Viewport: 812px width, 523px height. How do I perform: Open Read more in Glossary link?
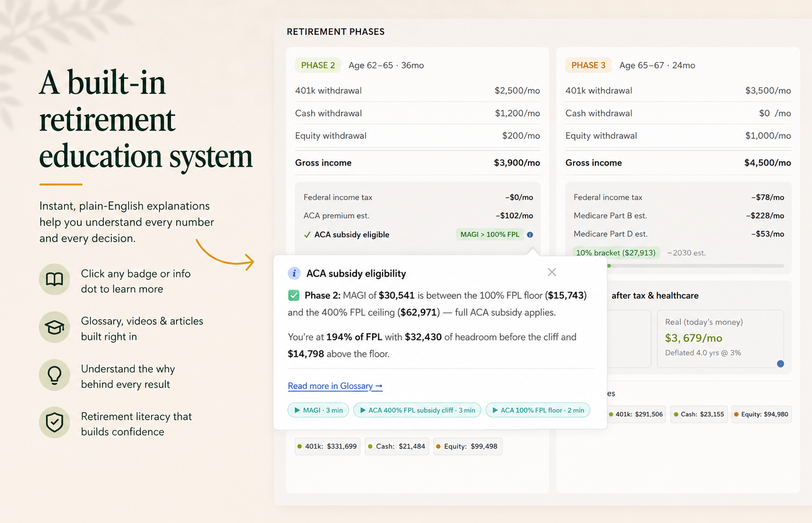[335, 386]
